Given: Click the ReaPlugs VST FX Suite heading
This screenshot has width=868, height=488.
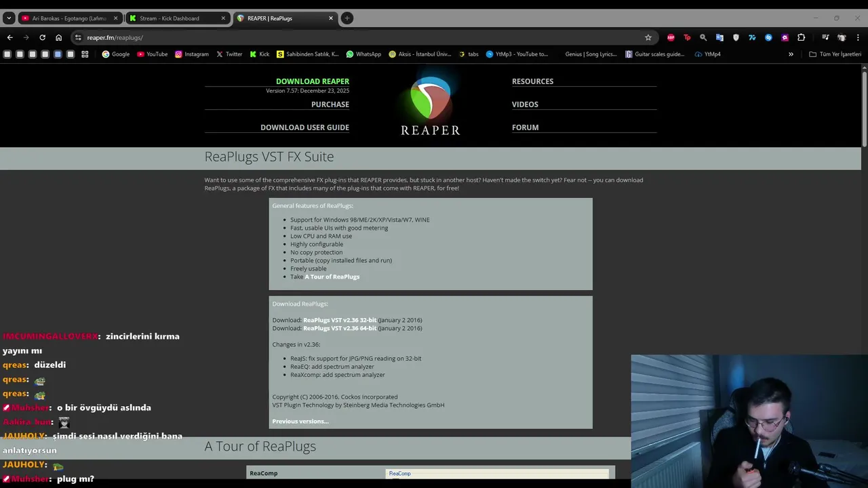Looking at the screenshot, I should (269, 157).
